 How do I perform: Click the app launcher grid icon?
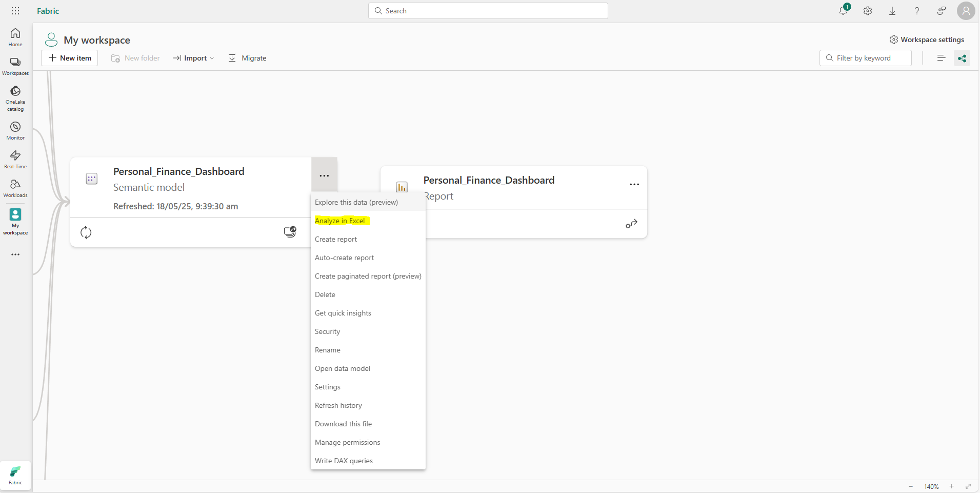point(15,11)
